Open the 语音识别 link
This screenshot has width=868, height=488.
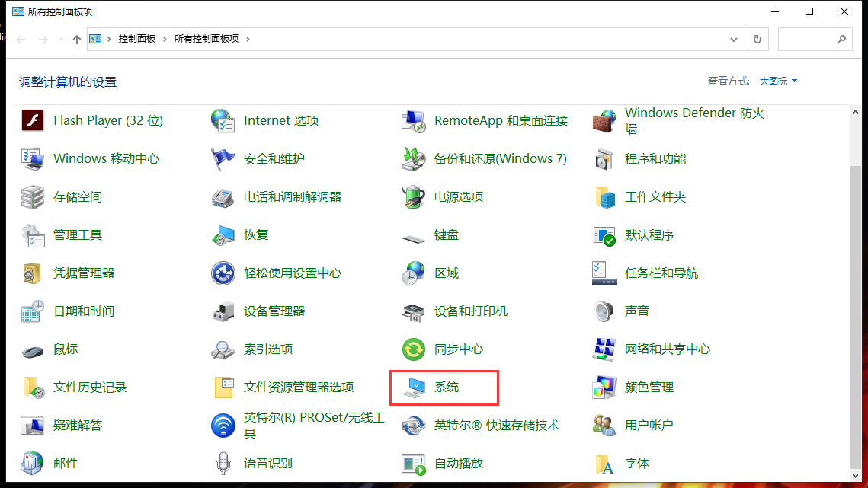(268, 463)
